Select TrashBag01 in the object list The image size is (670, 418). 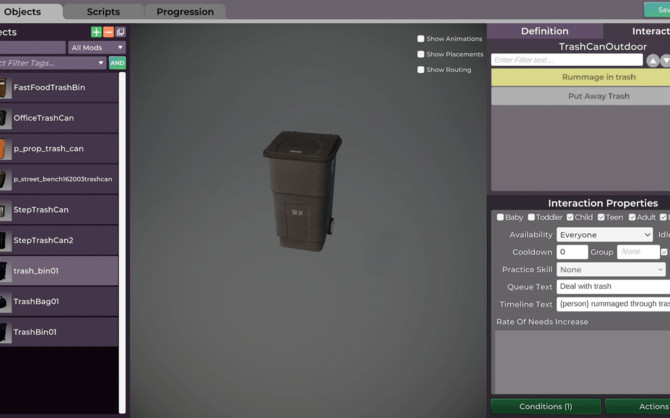[59, 301]
